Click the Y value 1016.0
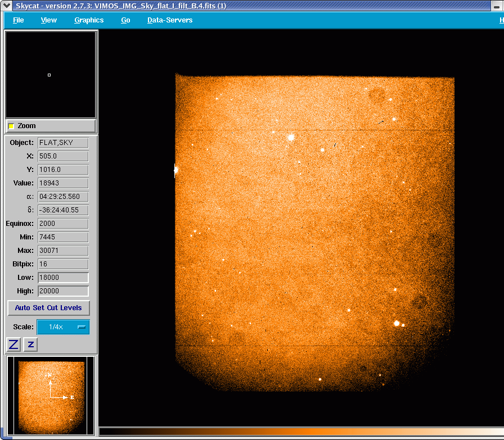Image resolution: width=504 pixels, height=440 pixels. click(x=64, y=170)
